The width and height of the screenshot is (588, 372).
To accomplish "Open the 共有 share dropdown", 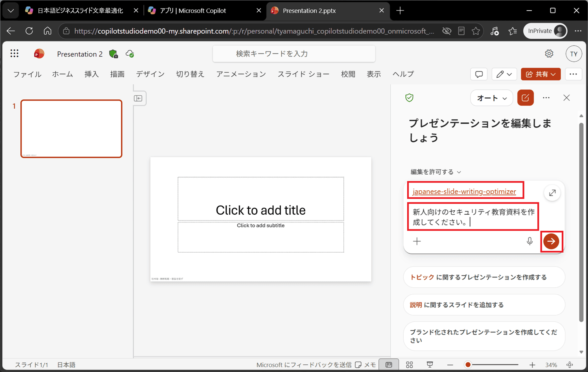I will point(541,74).
